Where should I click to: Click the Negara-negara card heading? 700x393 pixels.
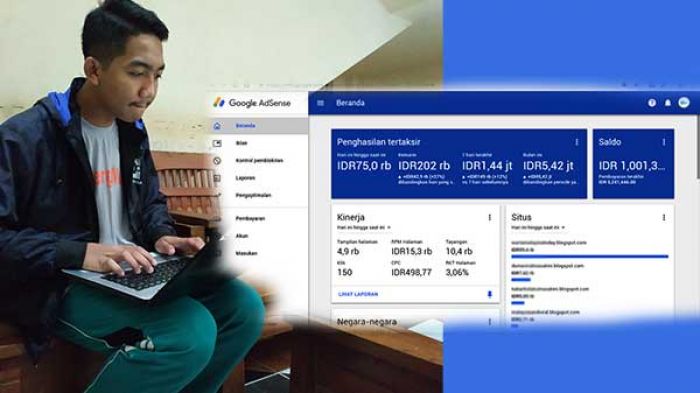click(367, 322)
